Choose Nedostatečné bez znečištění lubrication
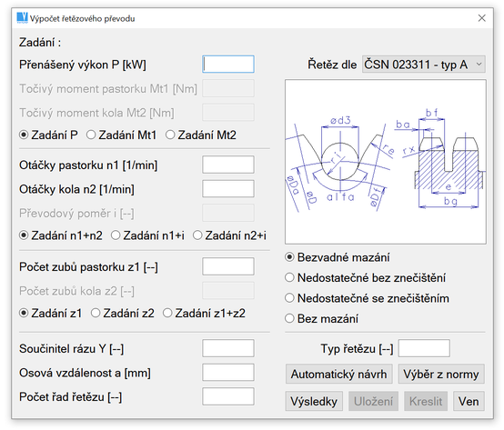The height and width of the screenshot is (430, 504). tap(365, 277)
